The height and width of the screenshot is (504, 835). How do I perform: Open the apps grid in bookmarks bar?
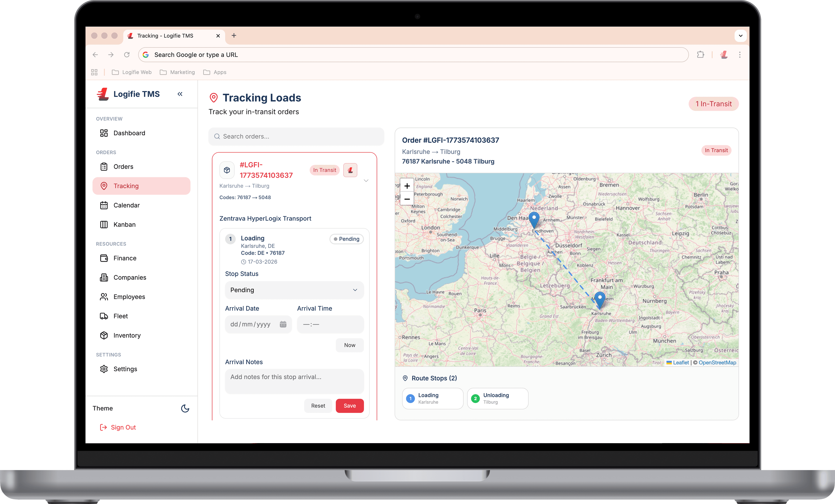click(94, 72)
